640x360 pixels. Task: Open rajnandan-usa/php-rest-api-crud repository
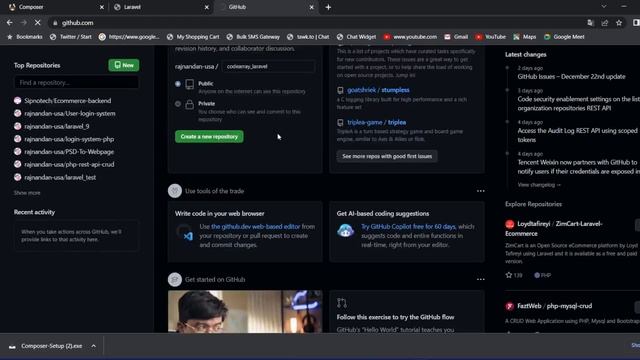click(x=69, y=164)
